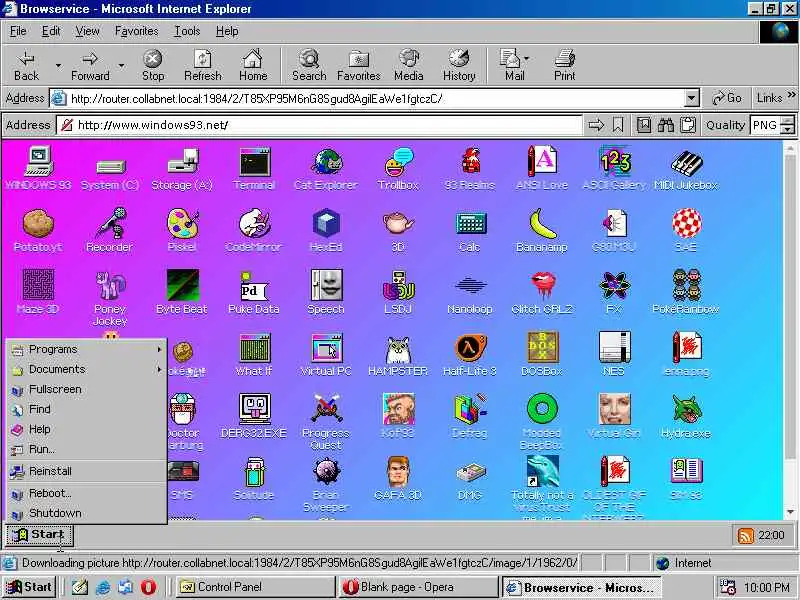Image resolution: width=800 pixels, height=600 pixels.
Task: Switch to Blank page - Opera taskbar button
Action: pyautogui.click(x=417, y=587)
